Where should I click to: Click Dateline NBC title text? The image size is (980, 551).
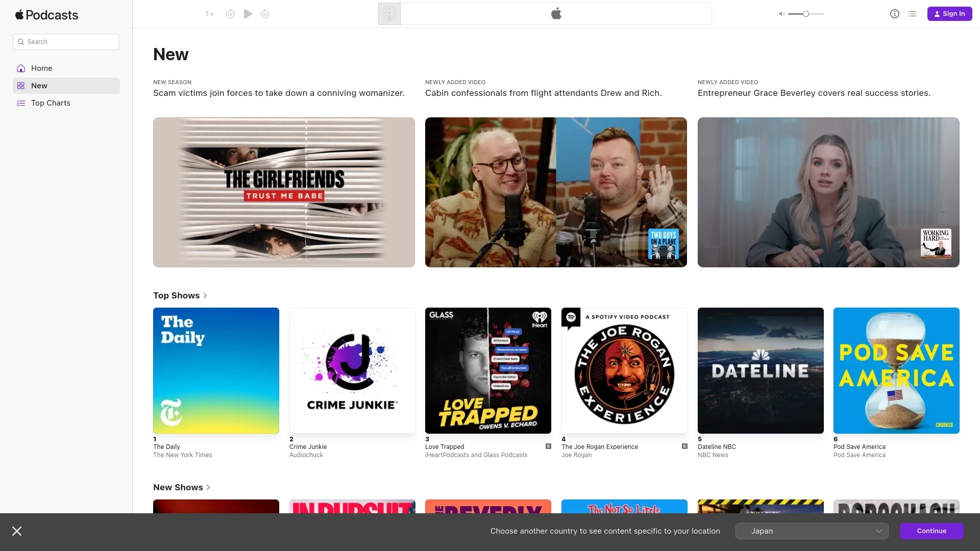click(x=717, y=447)
